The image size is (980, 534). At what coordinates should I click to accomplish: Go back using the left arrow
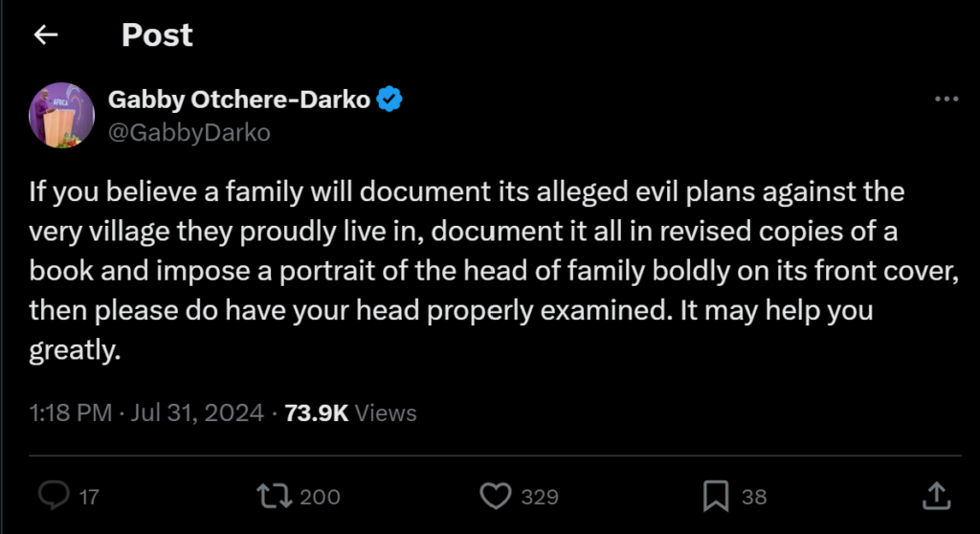(x=45, y=35)
